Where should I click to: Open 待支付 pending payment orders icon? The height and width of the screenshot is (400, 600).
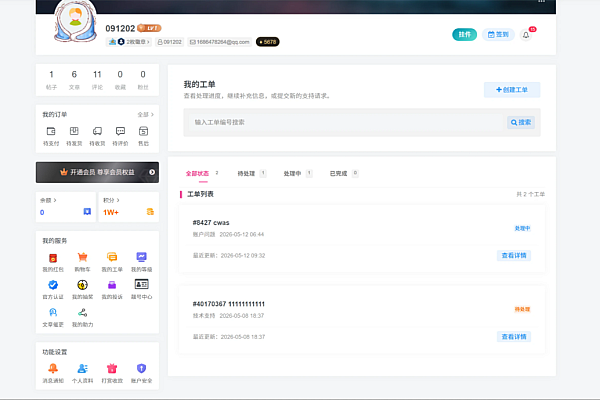tap(51, 132)
